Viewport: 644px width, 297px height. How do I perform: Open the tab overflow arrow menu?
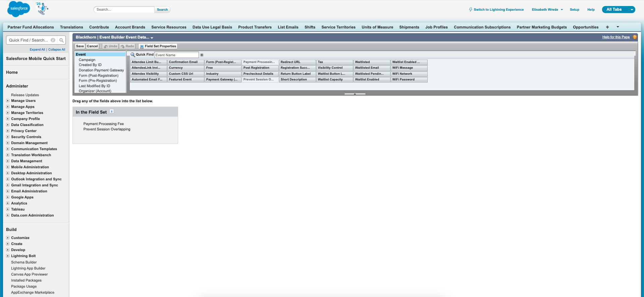[x=618, y=27]
